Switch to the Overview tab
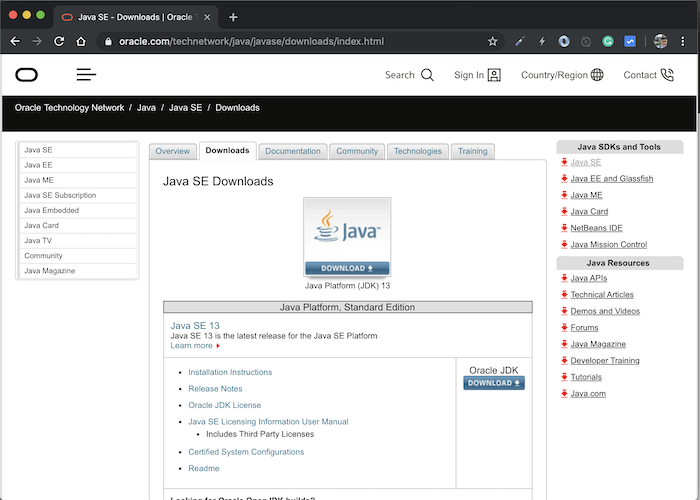 click(x=172, y=151)
